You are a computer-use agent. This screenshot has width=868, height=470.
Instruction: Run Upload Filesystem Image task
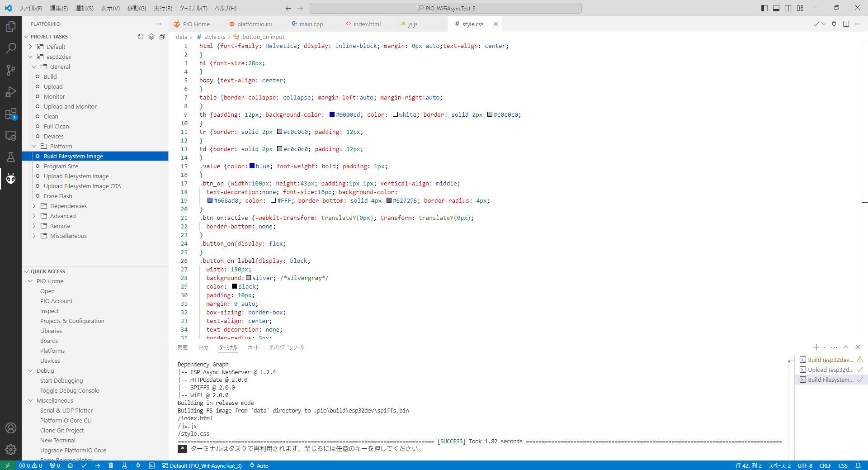(76, 176)
